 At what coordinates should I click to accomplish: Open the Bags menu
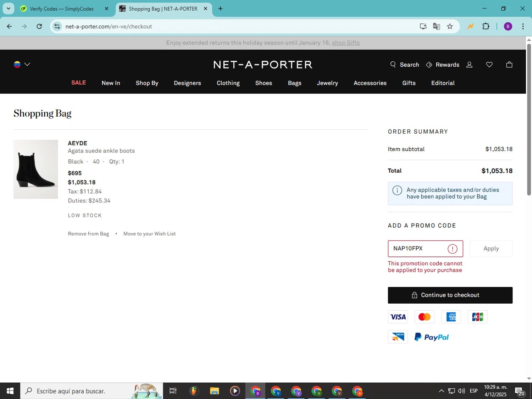(294, 83)
